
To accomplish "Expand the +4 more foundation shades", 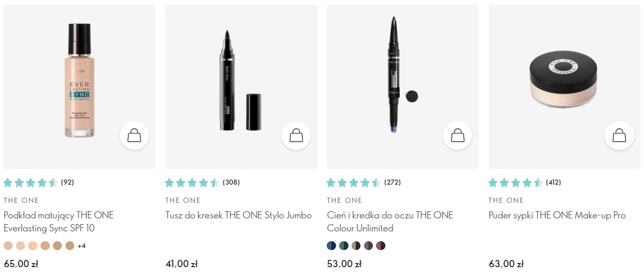I will click(82, 245).
